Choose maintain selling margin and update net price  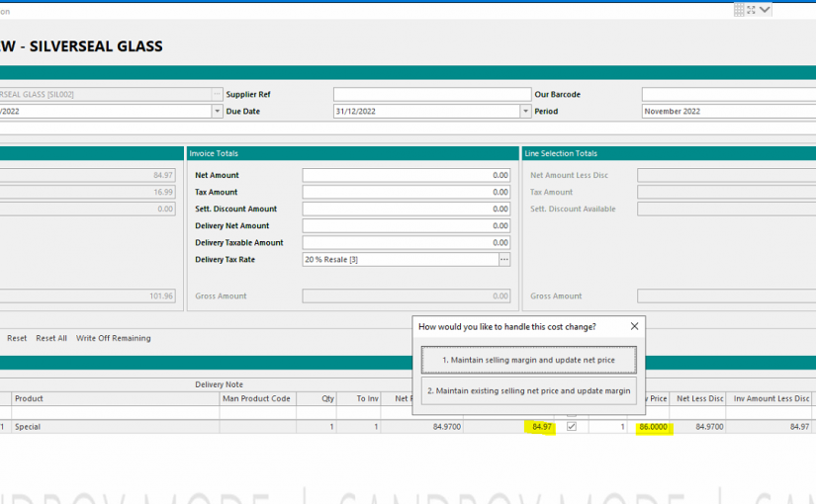coord(529,360)
